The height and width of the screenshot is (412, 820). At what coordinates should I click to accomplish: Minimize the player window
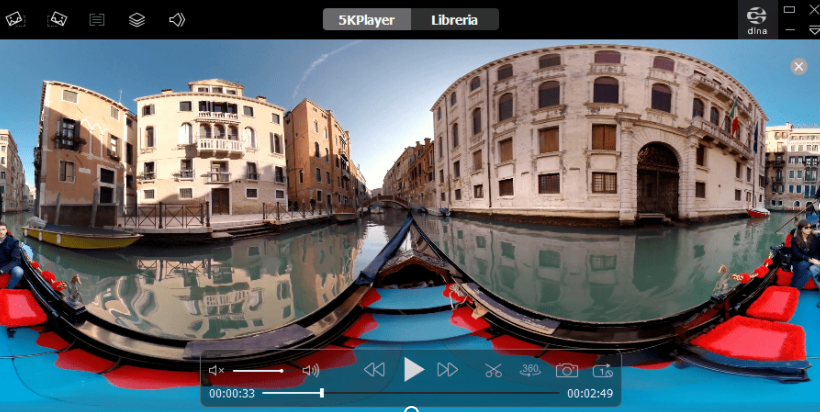pos(790,30)
